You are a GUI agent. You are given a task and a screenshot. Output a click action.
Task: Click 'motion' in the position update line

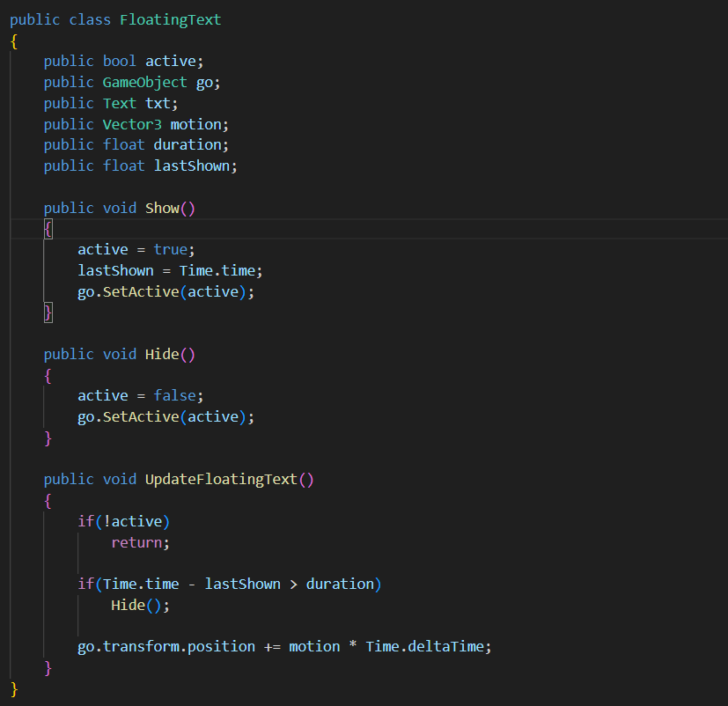(x=314, y=647)
